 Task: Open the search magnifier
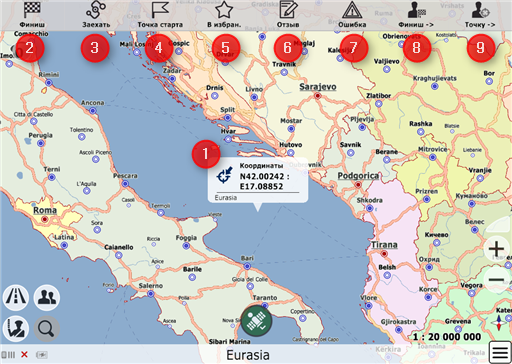(x=46, y=329)
